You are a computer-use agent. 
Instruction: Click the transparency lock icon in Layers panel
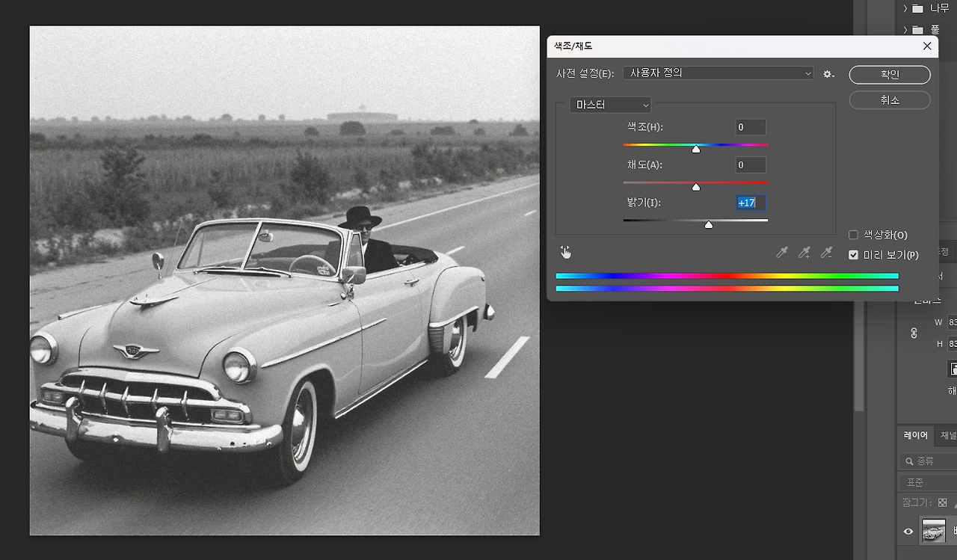click(x=944, y=502)
